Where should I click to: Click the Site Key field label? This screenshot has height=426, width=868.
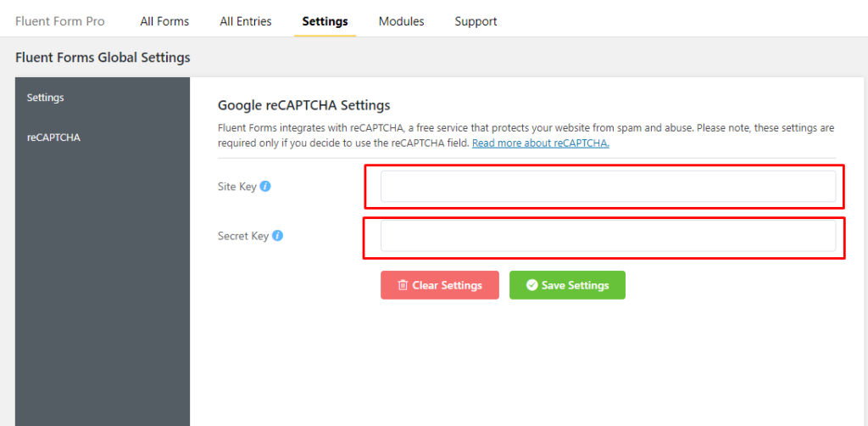point(237,187)
